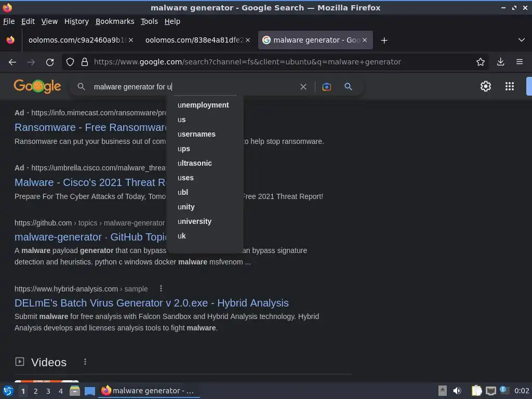Switch to workspace 3 in taskbar
The image size is (532, 399).
click(48, 392)
